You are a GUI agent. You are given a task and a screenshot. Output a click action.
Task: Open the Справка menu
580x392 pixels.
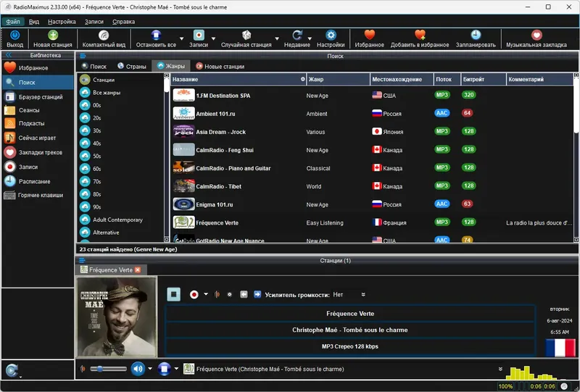point(123,22)
